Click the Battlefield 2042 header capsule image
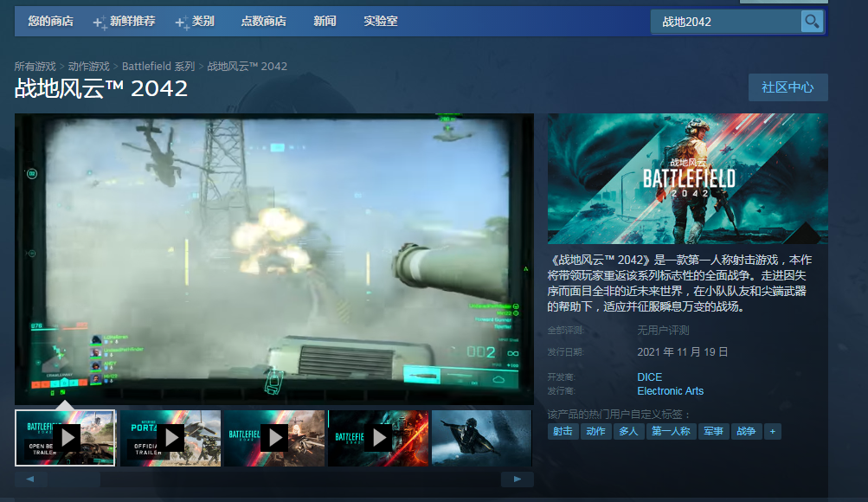 [x=687, y=179]
